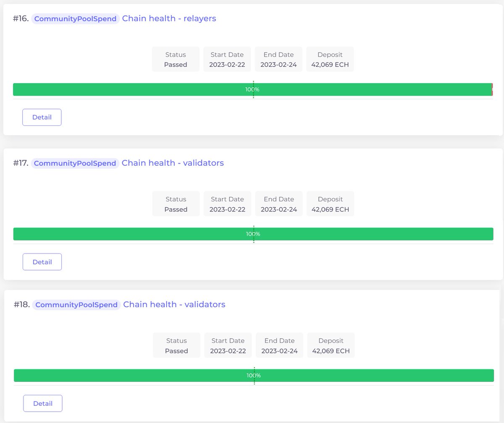The height and width of the screenshot is (423, 504).
Task: Click the Start Date box on proposal #16
Action: point(227,59)
